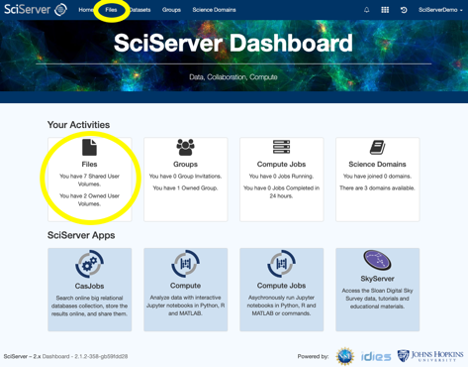
Task: Click 'You have 7 Shared User Volumes' text
Action: pyautogui.click(x=89, y=180)
